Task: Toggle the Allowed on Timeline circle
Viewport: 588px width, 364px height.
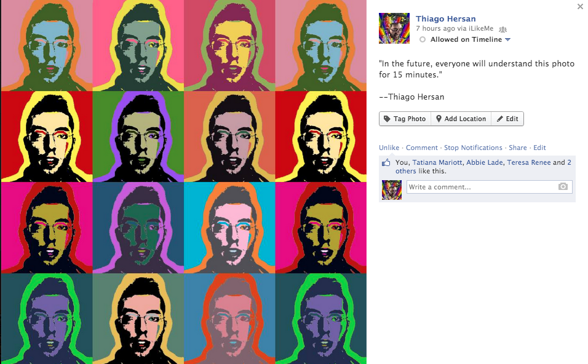Action: click(423, 39)
